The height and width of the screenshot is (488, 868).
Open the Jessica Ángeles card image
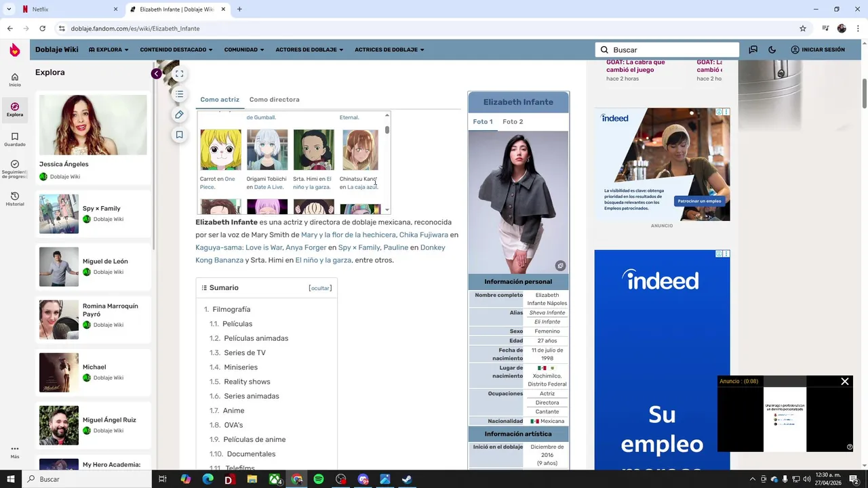(93, 125)
